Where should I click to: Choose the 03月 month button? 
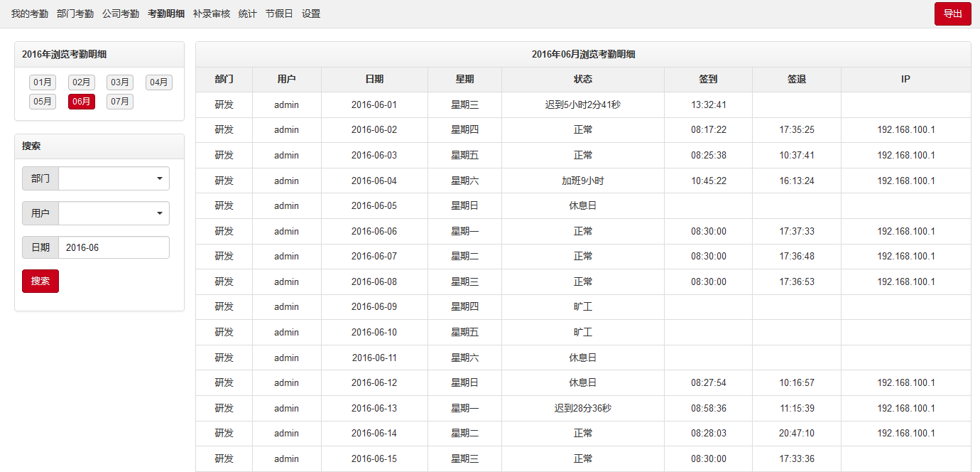pos(120,82)
